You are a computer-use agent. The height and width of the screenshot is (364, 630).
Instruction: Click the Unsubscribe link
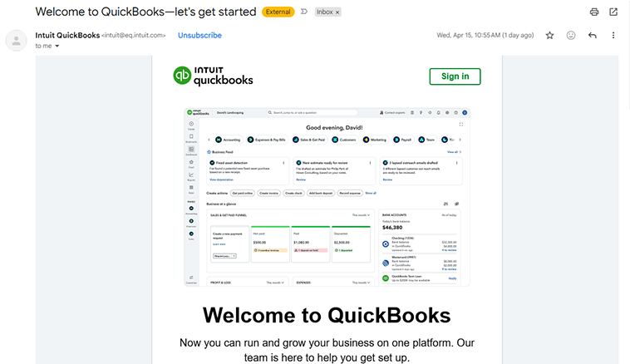click(199, 36)
